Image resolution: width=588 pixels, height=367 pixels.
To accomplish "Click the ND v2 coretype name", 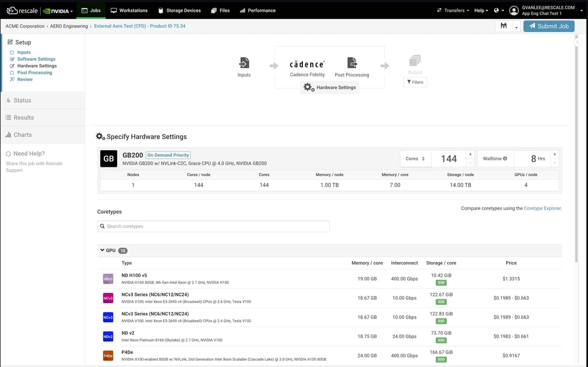I will pos(129,333).
